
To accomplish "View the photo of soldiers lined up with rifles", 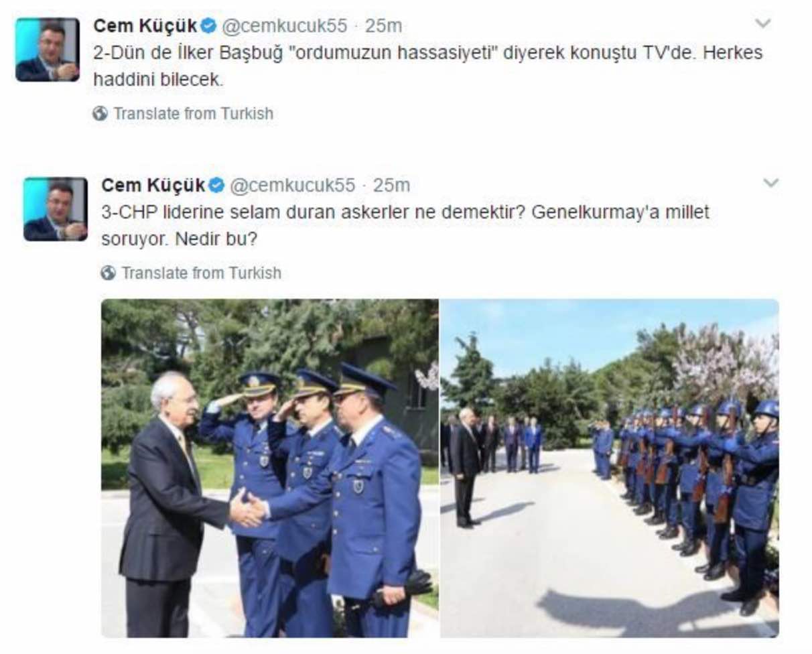I will [x=610, y=468].
